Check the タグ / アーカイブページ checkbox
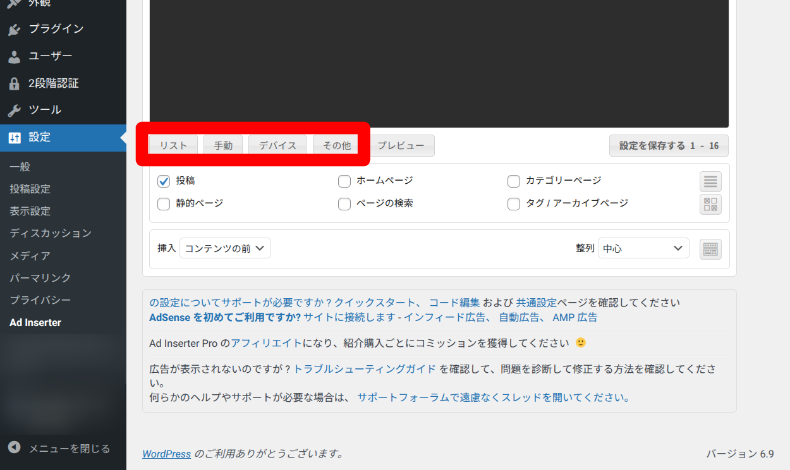 pos(513,204)
